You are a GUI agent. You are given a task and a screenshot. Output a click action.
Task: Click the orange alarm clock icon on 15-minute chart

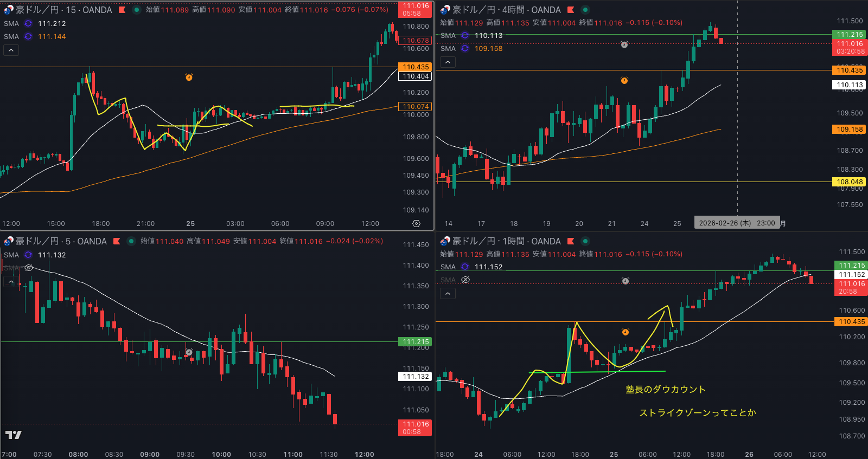(189, 77)
